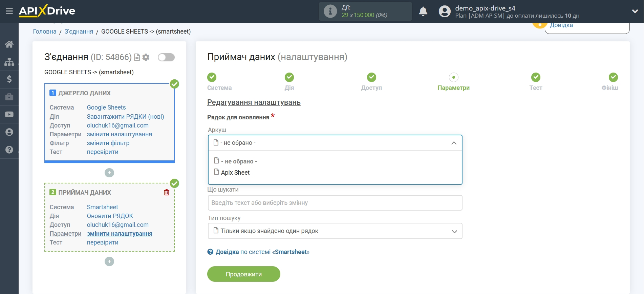Open the video tutorials sidebar icon
The height and width of the screenshot is (294, 644).
coord(9,115)
